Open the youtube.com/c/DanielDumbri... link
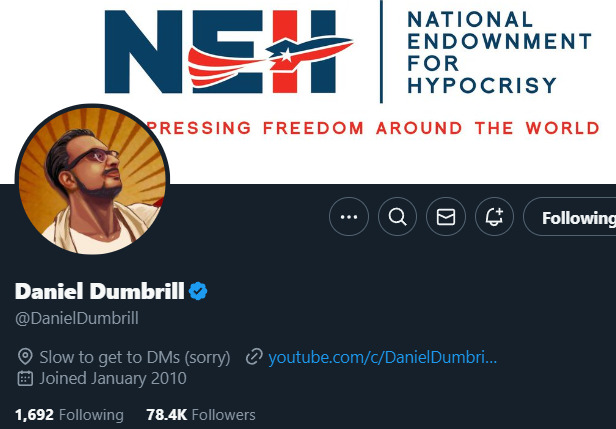Viewport: 616px width, 429px height. (382, 357)
